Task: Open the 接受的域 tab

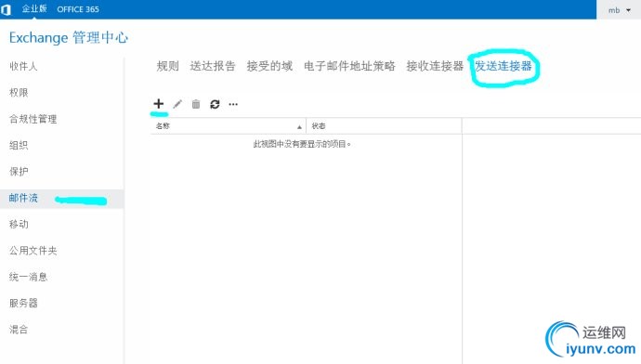Action: pos(269,66)
